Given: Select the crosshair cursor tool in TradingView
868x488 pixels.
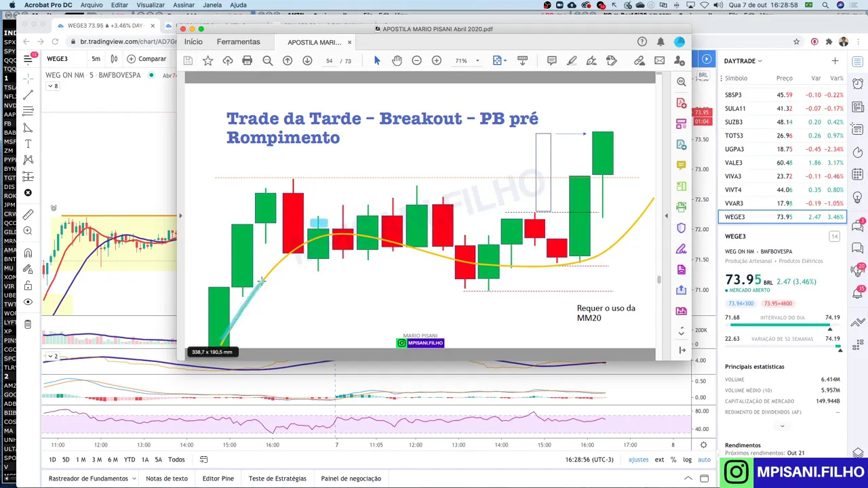Looking at the screenshot, I should point(28,78).
